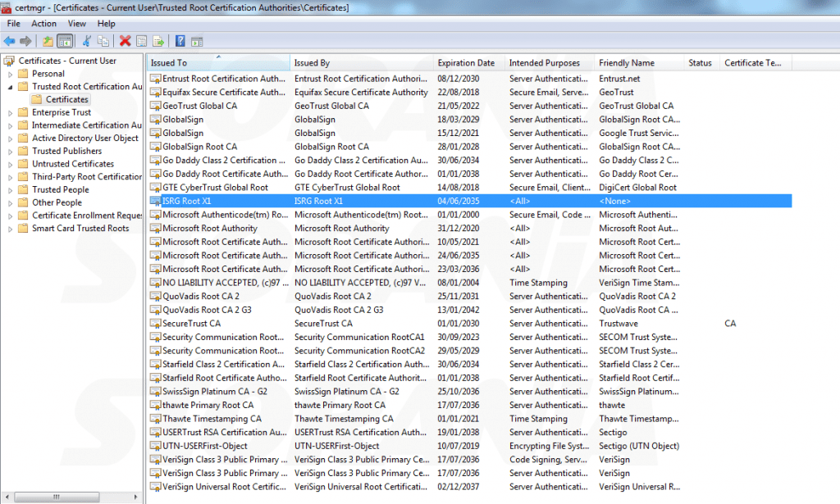Expand the Intermediate Certification Authorities node
The image size is (840, 504).
(x=10, y=125)
